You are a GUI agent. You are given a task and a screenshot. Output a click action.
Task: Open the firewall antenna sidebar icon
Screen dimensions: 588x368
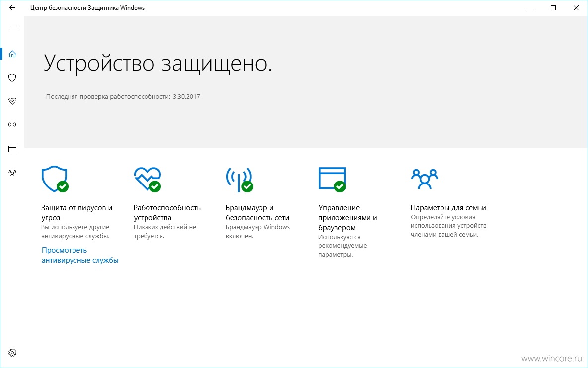click(x=12, y=125)
